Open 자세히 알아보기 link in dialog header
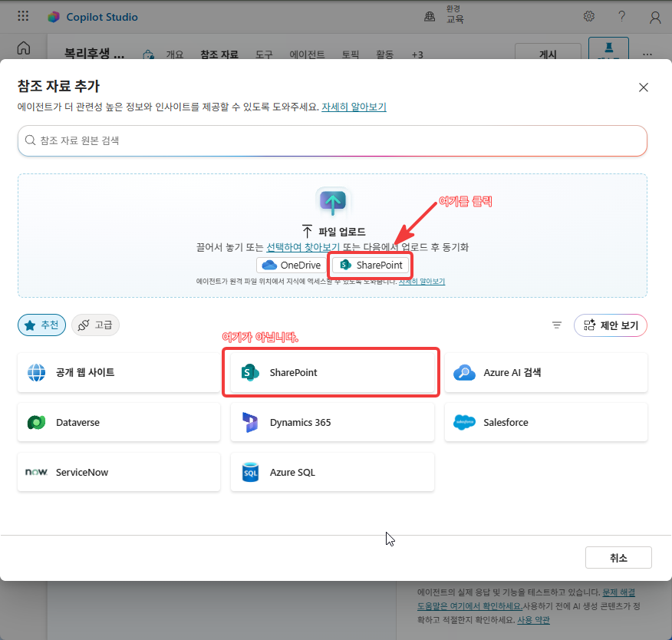 [354, 107]
